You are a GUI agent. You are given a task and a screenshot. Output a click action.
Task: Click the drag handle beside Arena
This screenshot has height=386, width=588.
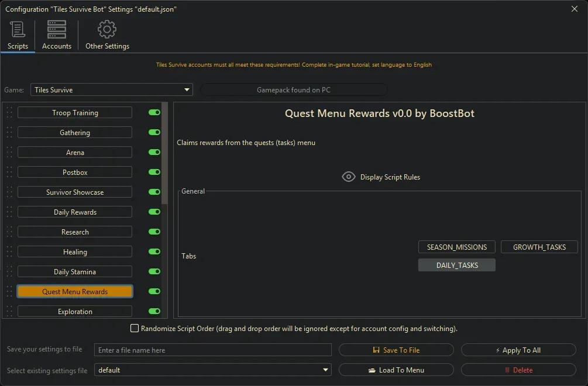pos(9,153)
